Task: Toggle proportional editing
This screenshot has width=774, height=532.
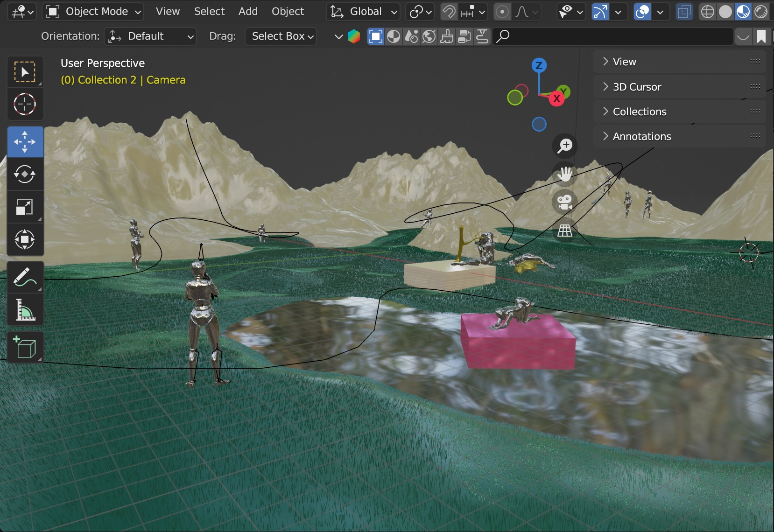Action: pyautogui.click(x=502, y=12)
